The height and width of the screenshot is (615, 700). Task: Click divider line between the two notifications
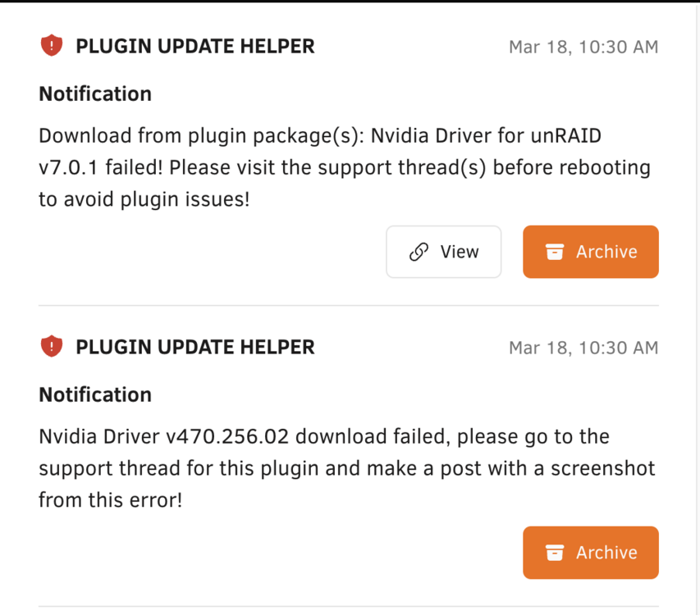point(349,306)
